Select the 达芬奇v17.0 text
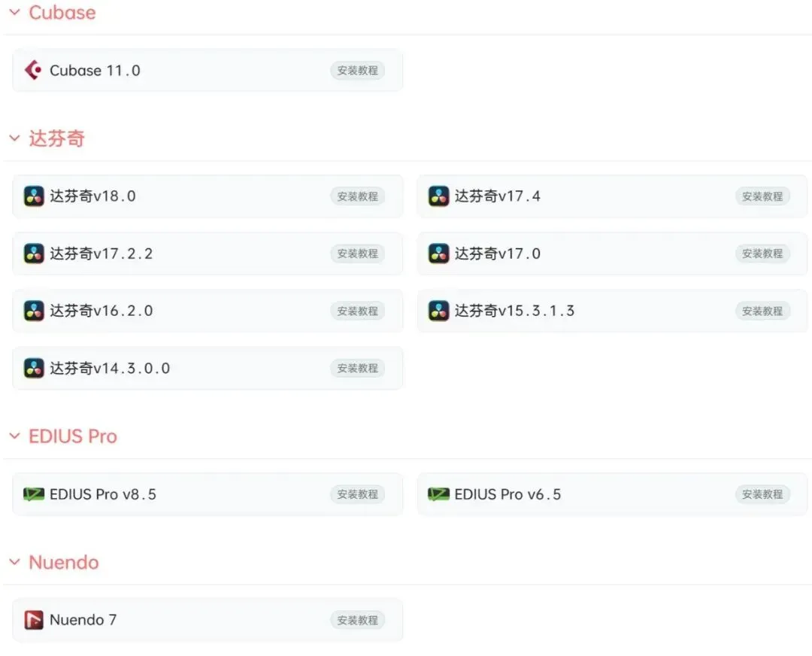The width and height of the screenshot is (812, 656). point(498,254)
